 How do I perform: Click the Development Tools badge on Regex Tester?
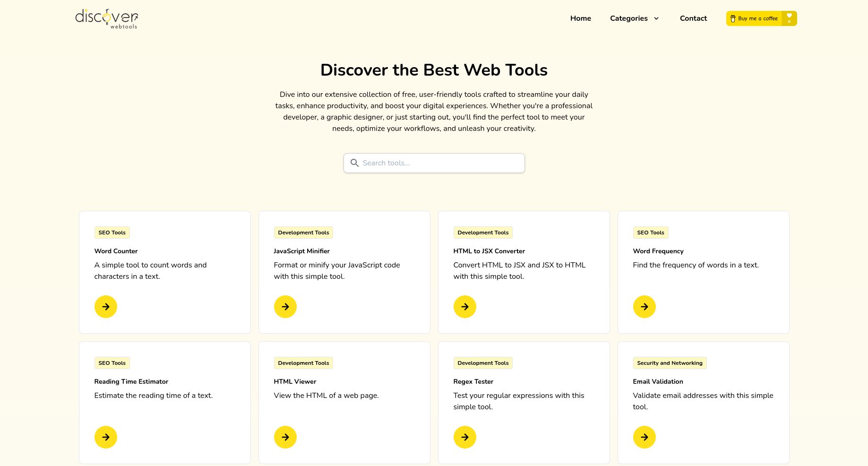point(483,363)
